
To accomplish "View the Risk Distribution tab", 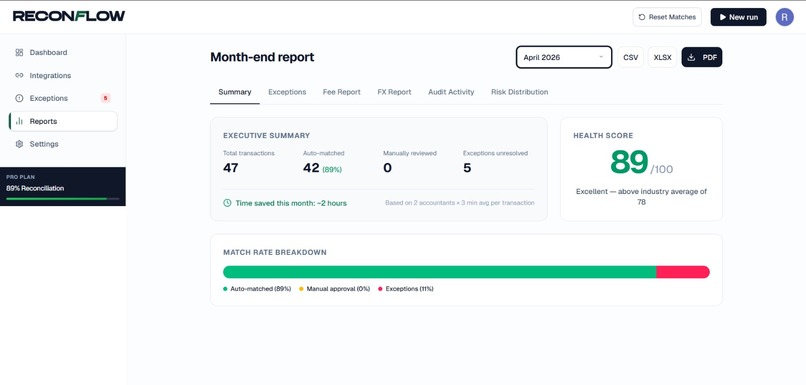I will [x=519, y=92].
